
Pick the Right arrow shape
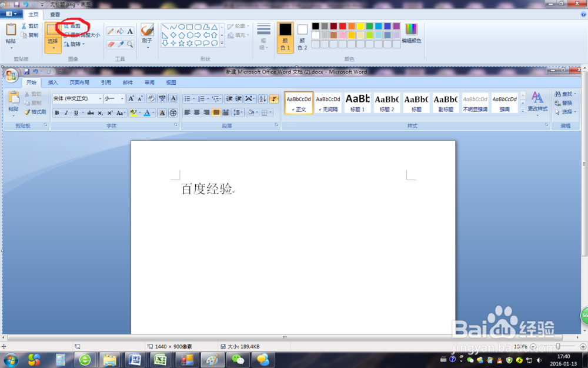coord(198,35)
